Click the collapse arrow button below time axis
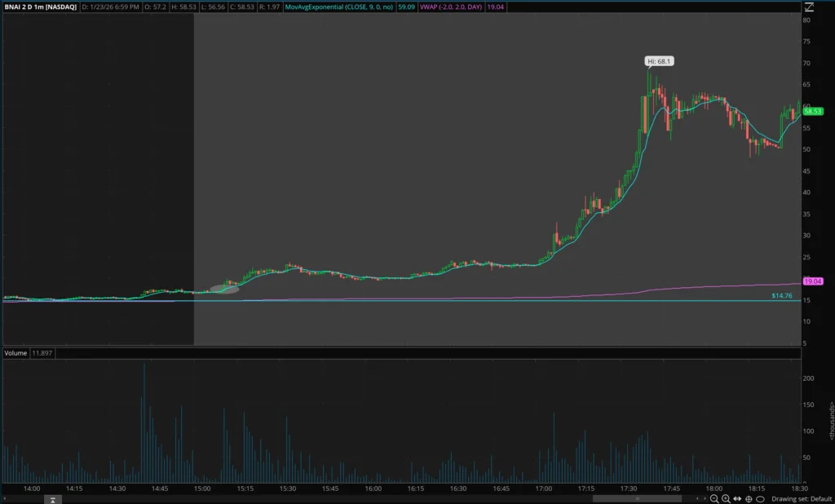Screen dimensions: 835x504 [51, 498]
